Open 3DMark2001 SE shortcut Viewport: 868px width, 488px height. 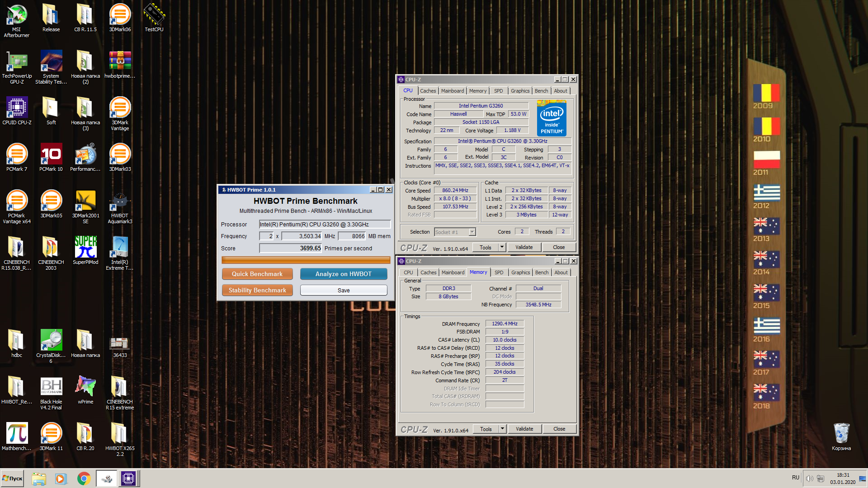coord(85,206)
